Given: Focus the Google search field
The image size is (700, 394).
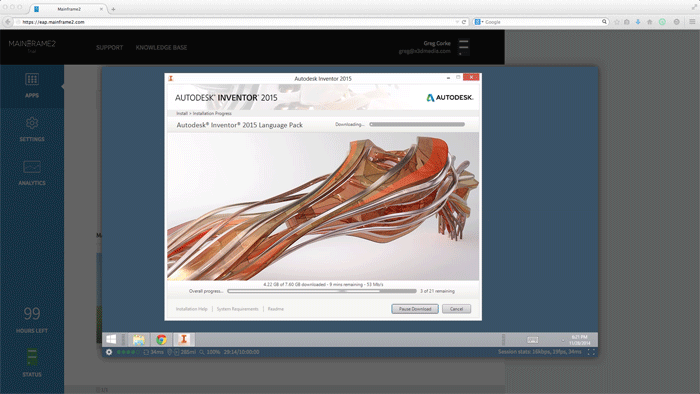Looking at the screenshot, I should 542,21.
